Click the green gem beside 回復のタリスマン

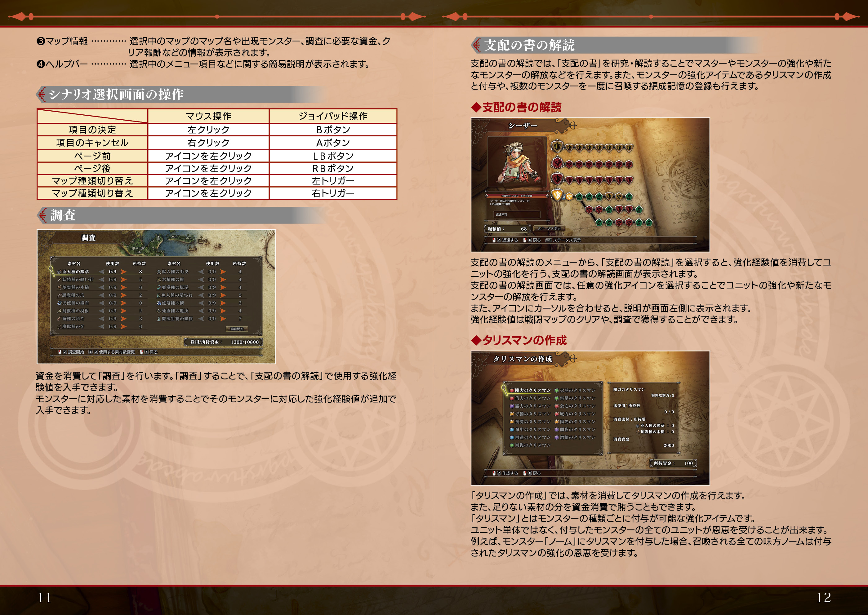pyautogui.click(x=512, y=445)
